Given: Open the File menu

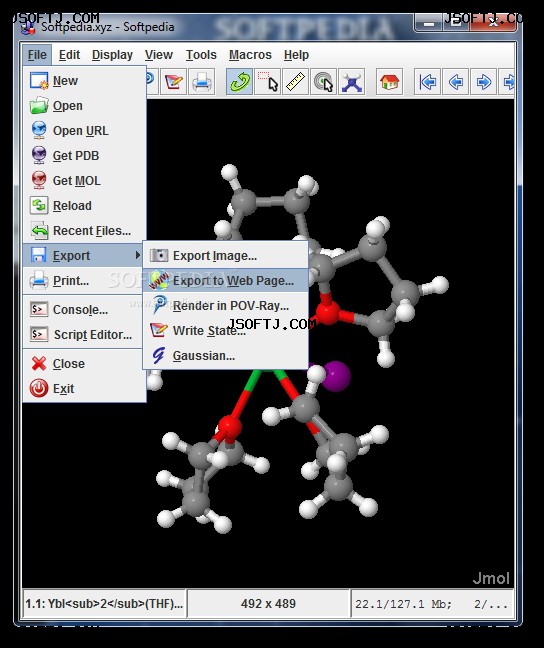Looking at the screenshot, I should pos(37,55).
